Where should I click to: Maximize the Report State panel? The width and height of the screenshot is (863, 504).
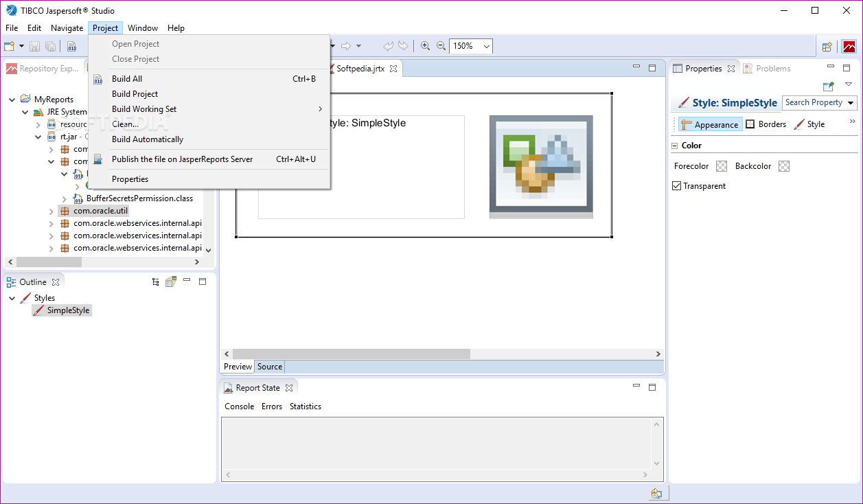(x=652, y=387)
